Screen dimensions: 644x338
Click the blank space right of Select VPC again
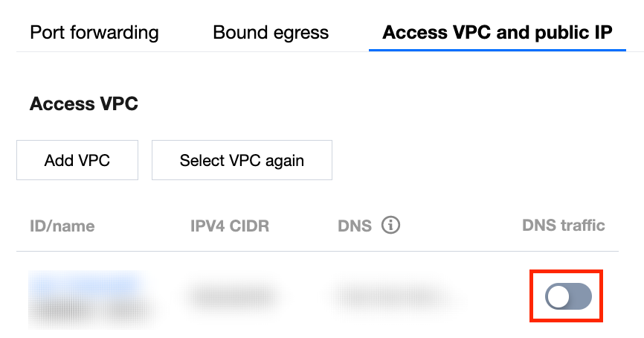(483, 160)
